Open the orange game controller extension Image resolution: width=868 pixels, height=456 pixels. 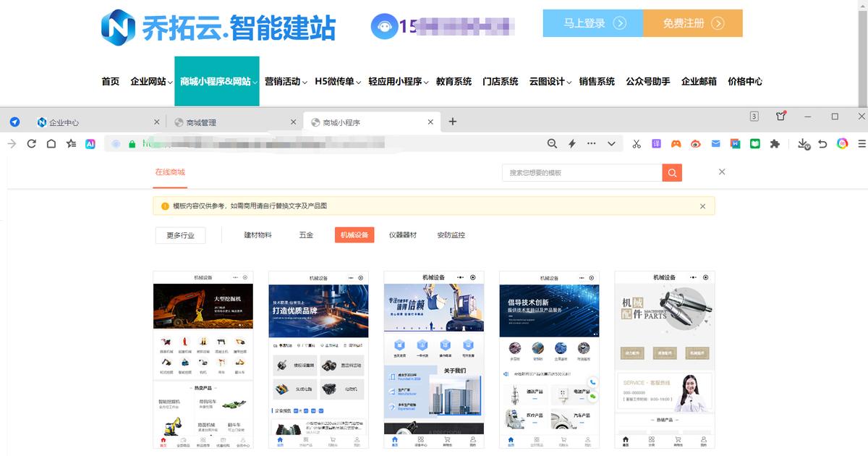676,144
